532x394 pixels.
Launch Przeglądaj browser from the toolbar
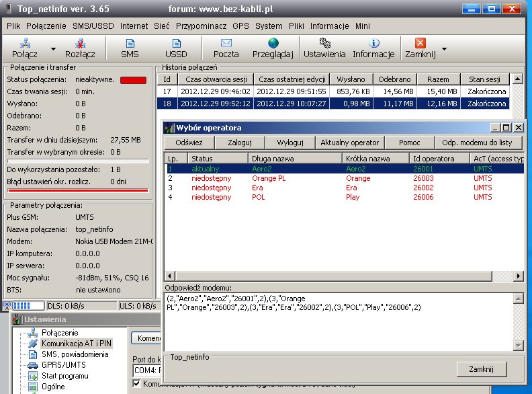coord(273,44)
